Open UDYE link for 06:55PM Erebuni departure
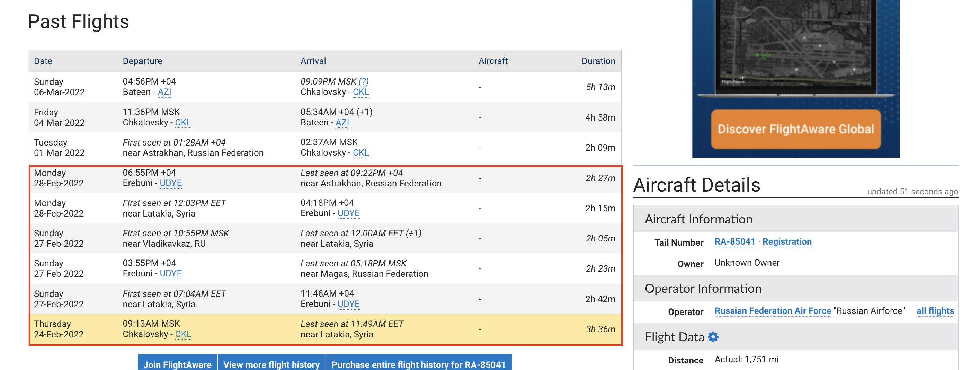Viewport: 980px width, 370px height. tap(170, 183)
